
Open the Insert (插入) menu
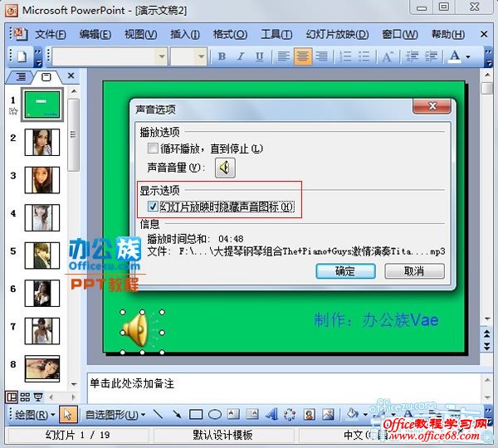[185, 34]
